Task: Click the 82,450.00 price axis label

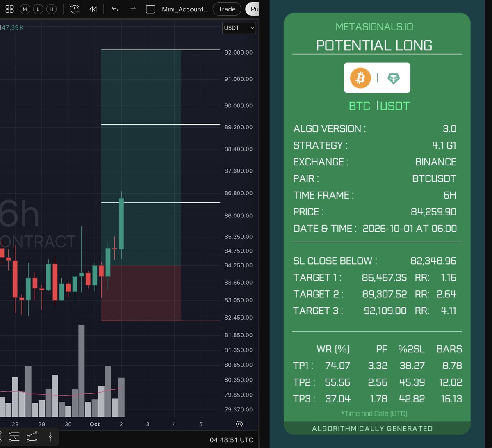Action: (238, 318)
